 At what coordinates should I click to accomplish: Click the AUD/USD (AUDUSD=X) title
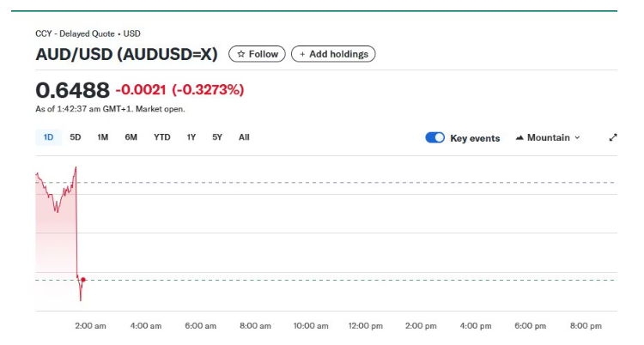(126, 54)
